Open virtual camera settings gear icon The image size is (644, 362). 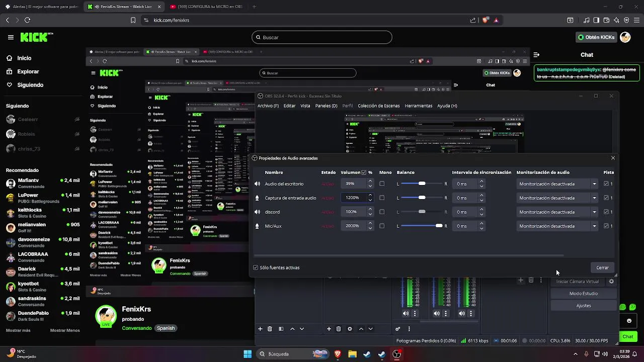(x=611, y=282)
